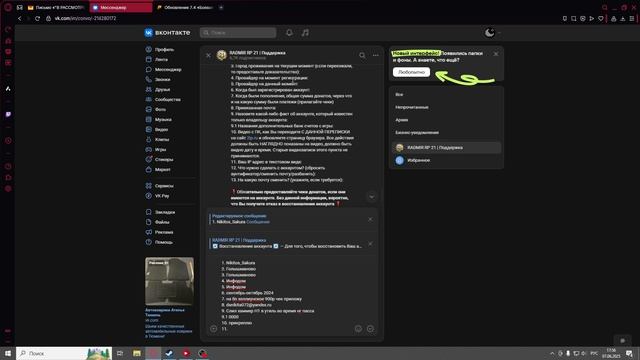Click the Windows taskbar search box
The height and width of the screenshot is (360, 640).
click(64, 353)
